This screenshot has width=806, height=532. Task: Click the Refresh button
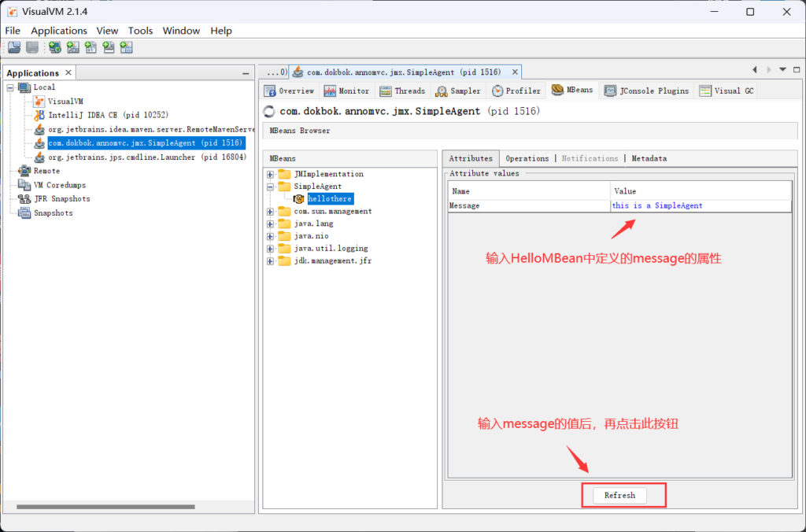(620, 496)
